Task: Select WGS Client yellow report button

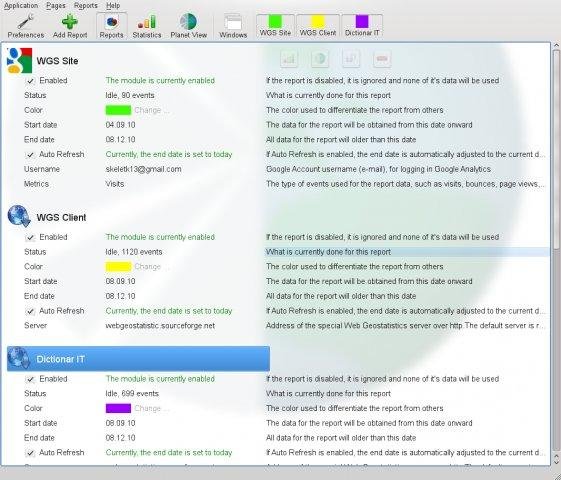Action: pos(318,25)
